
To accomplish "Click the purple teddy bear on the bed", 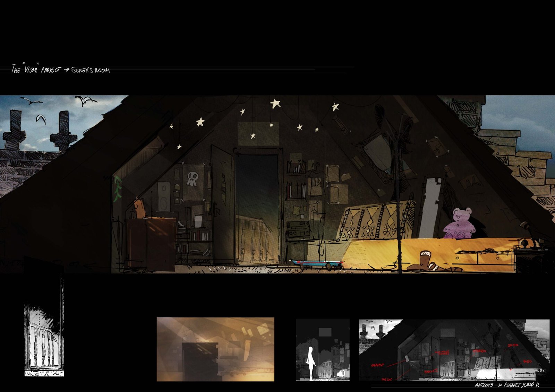I will point(459,224).
